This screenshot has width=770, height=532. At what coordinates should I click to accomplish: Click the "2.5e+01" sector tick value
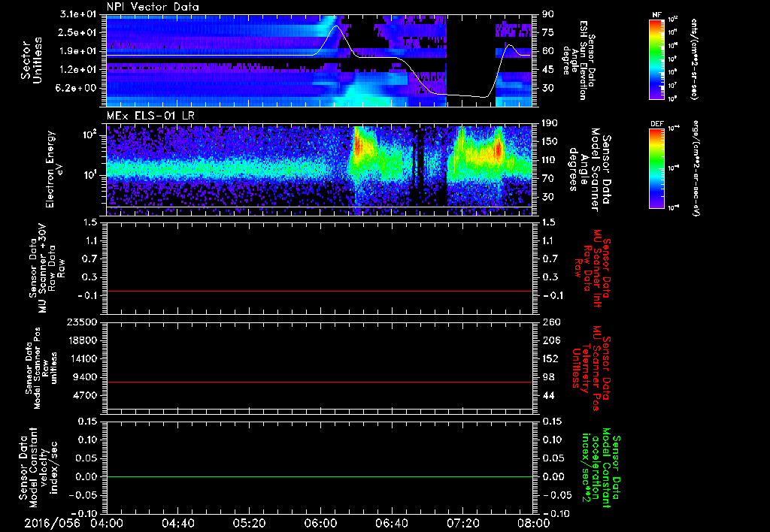(x=79, y=32)
